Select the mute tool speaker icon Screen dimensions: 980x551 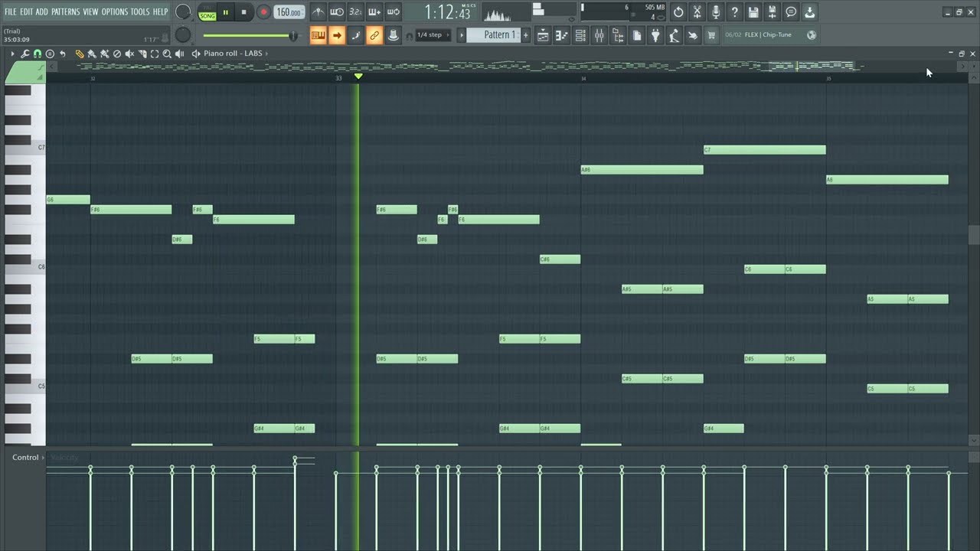point(129,54)
